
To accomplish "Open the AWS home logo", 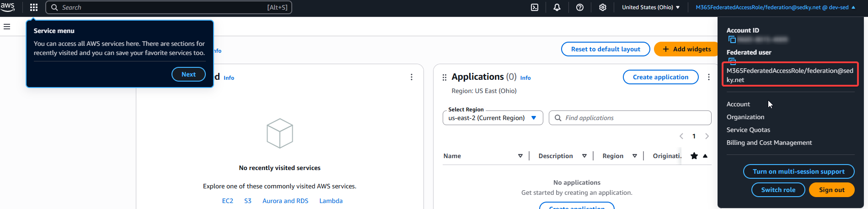I will click(x=8, y=7).
